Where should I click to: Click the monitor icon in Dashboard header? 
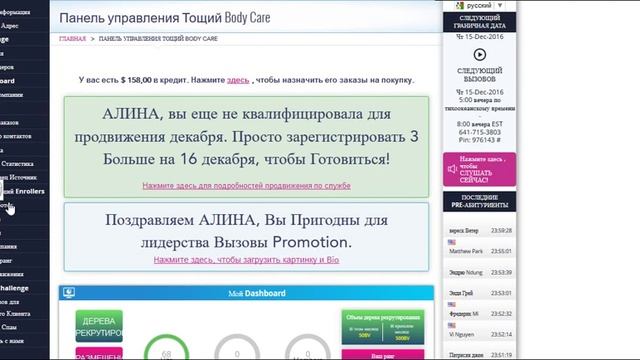69,293
